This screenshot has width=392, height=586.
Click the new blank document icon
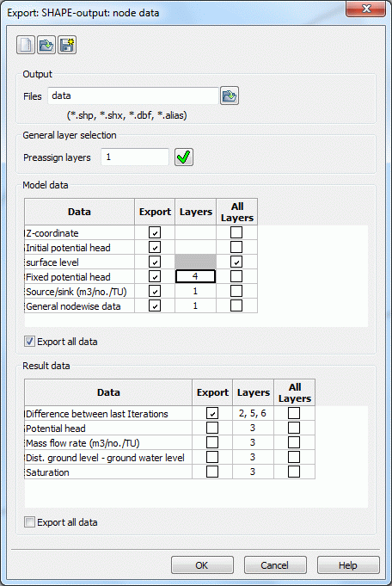coord(26,46)
